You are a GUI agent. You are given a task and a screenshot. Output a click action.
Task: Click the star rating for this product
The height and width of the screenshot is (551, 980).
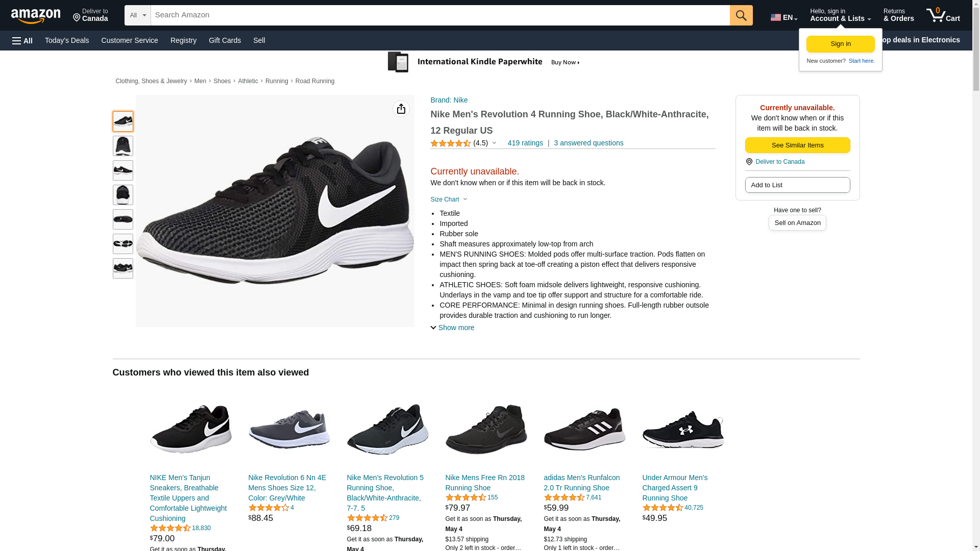[x=451, y=143]
